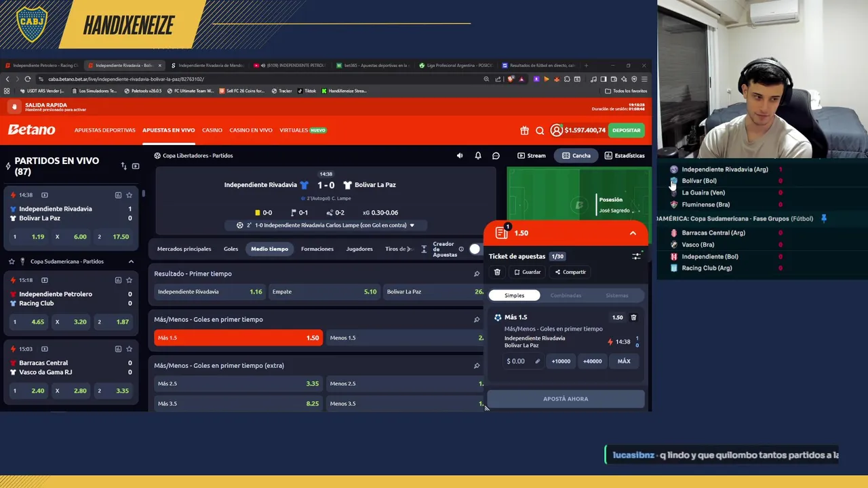The width and height of the screenshot is (868, 488).
Task: Open the Liga Profesional Argentina browser tab
Action: 456,66
